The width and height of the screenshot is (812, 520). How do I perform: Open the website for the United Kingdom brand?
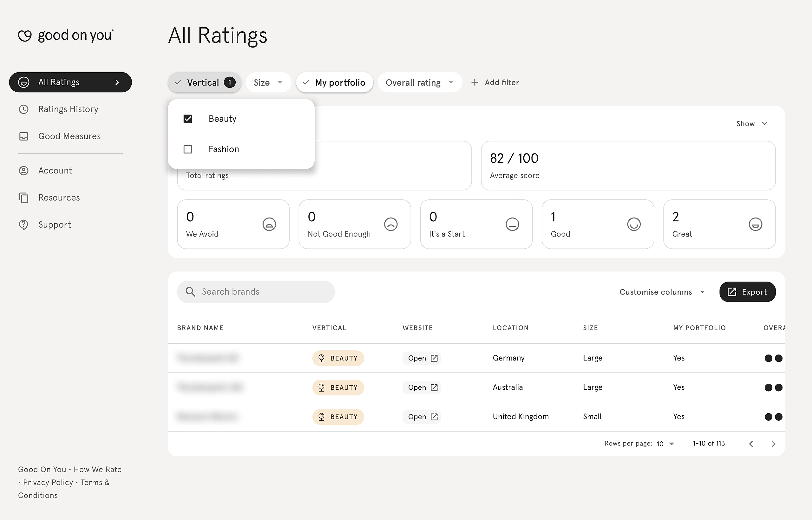(422, 417)
